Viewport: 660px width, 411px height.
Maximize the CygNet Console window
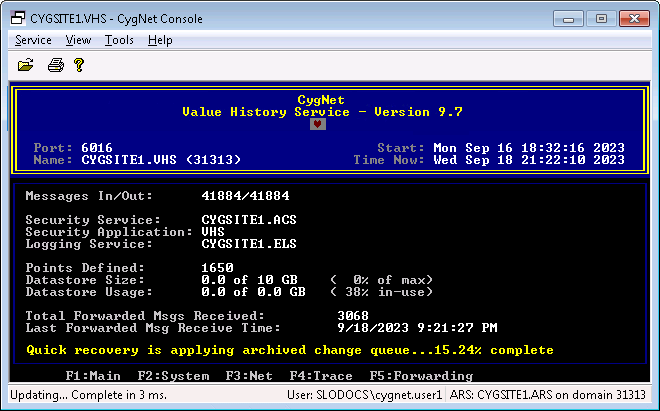(601, 19)
